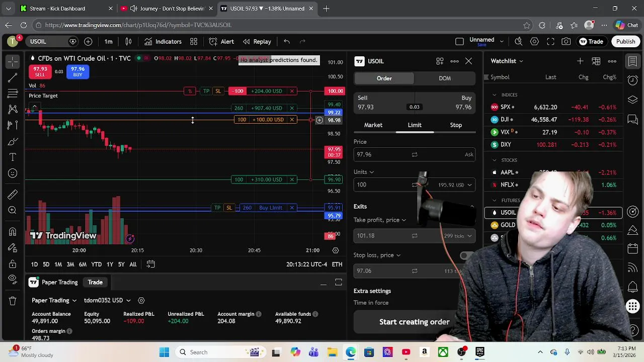Open the emoji and icons tool
Screen dimensions: 644x362
pos(13,173)
